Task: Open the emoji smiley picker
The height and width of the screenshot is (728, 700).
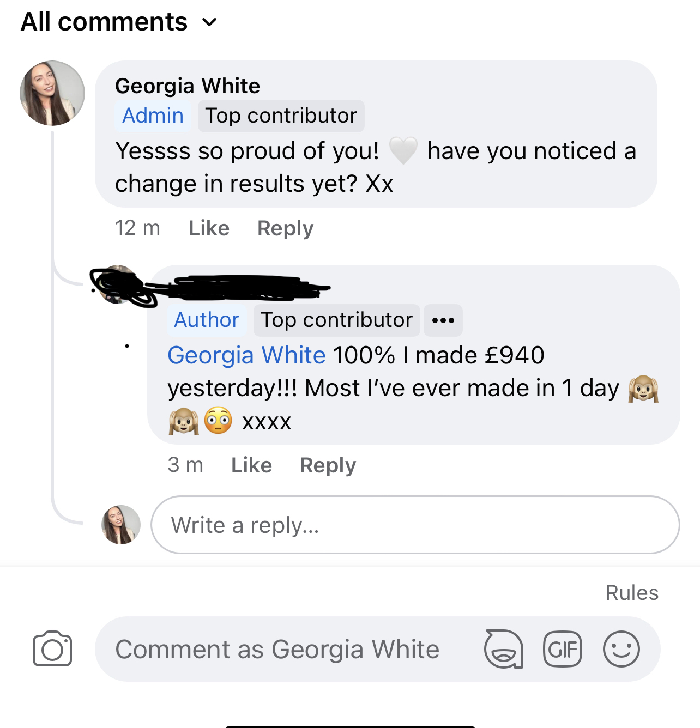Action: coord(621,649)
